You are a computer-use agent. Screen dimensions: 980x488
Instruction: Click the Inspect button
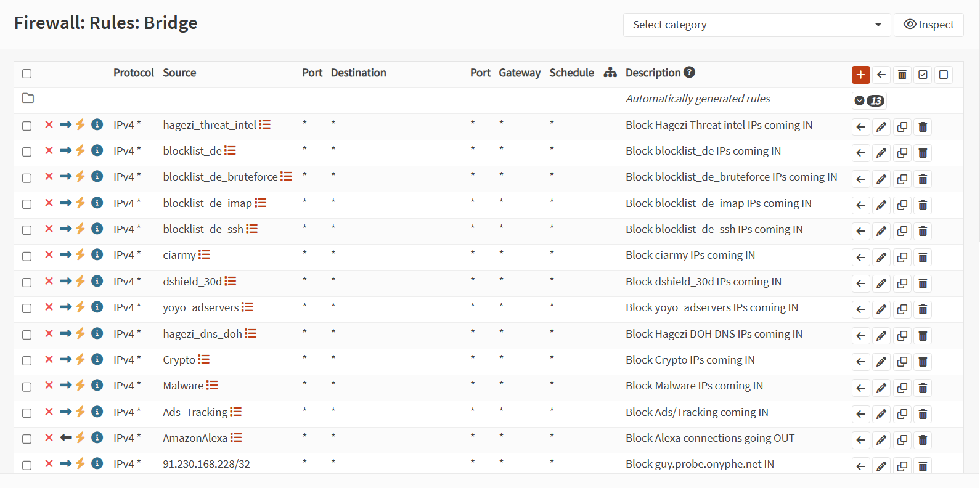click(x=928, y=25)
